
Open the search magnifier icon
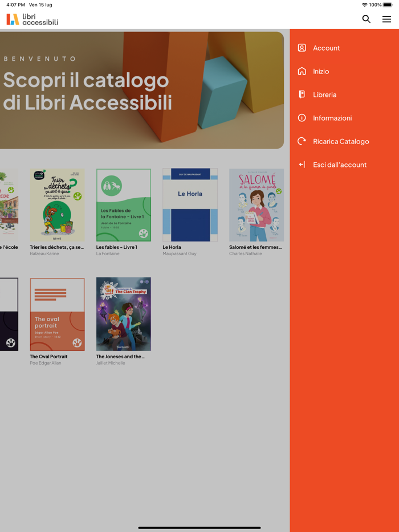[367, 19]
